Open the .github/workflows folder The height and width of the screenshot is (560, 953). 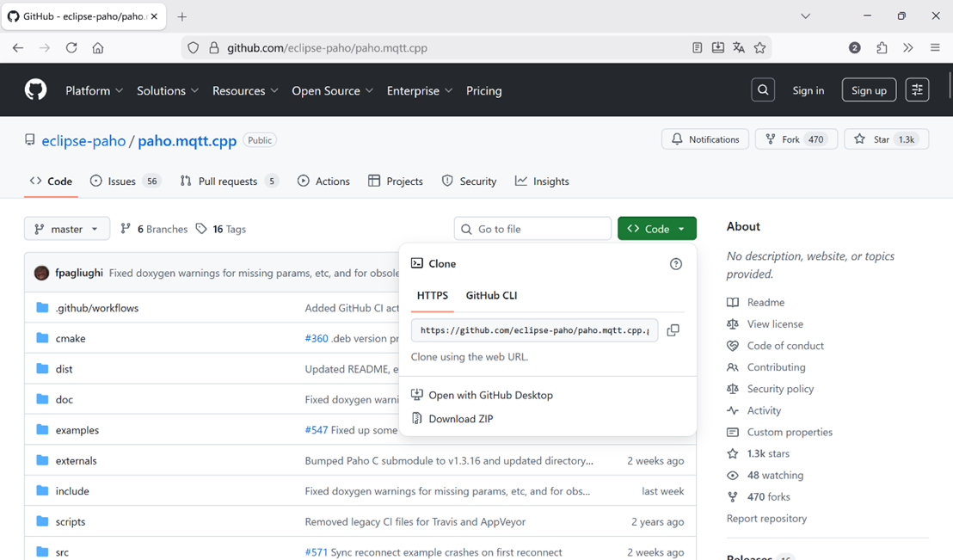[97, 308]
